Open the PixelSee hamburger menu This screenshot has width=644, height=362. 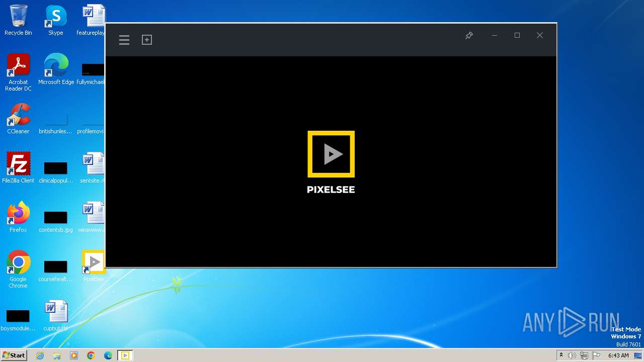click(x=124, y=40)
